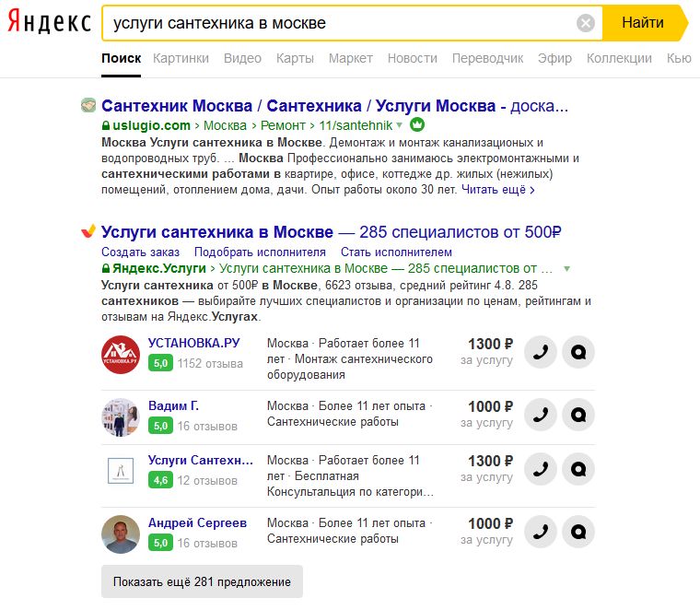Click Стать исполнителем link
This screenshot has height=610, width=700.
(x=396, y=252)
